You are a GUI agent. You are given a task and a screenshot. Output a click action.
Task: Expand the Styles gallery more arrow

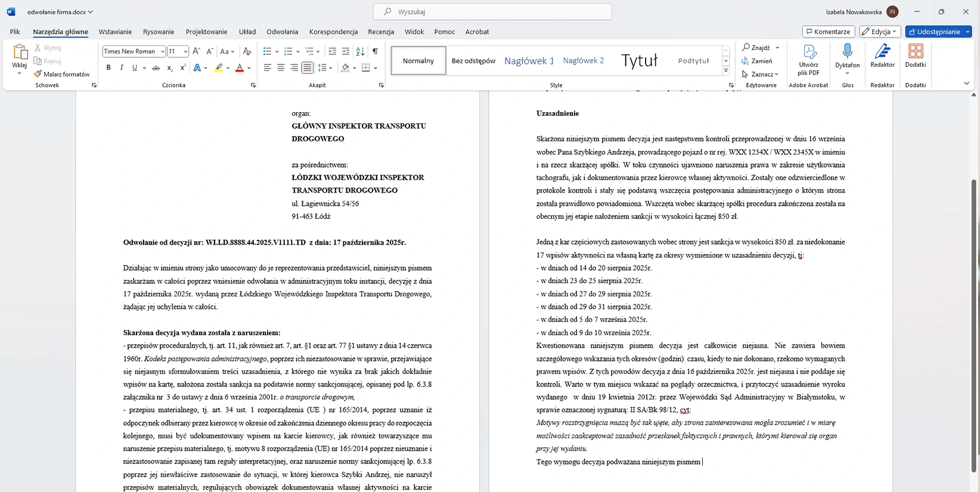tap(726, 71)
